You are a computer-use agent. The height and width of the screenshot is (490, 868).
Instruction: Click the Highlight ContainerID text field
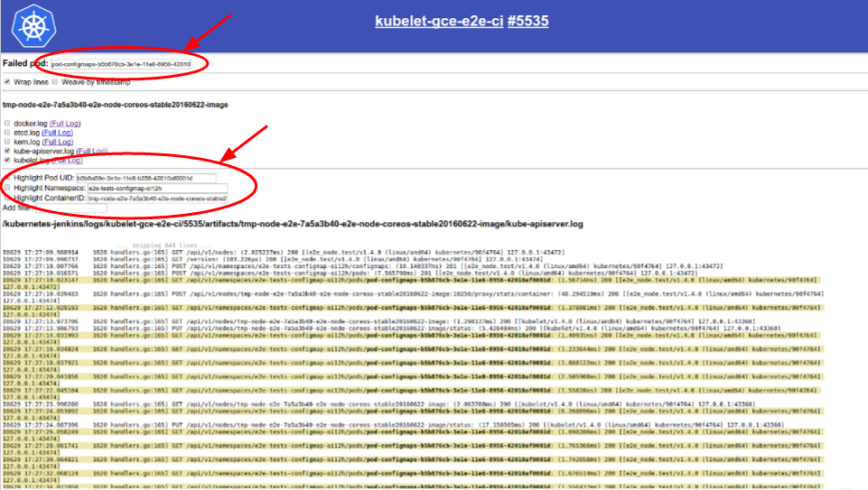[158, 198]
